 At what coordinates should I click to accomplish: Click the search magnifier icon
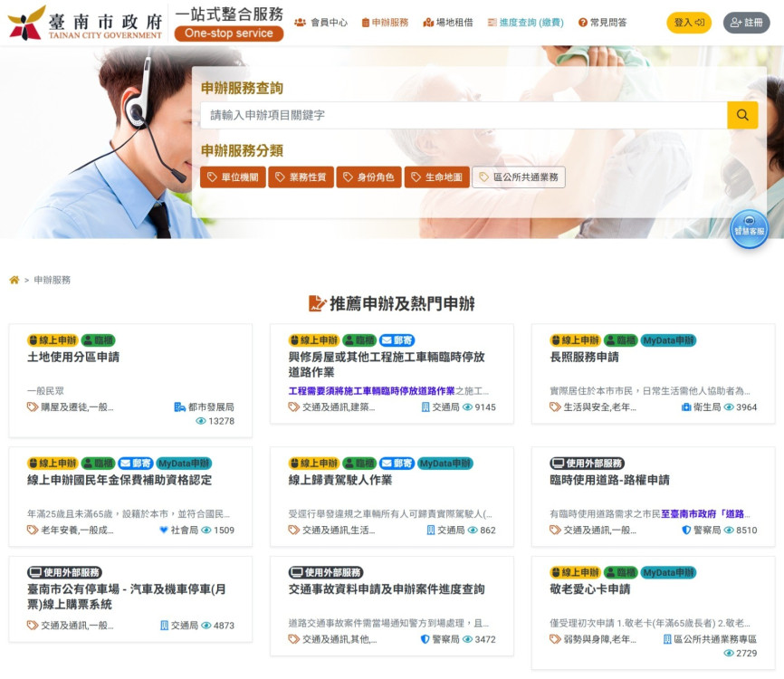point(742,115)
